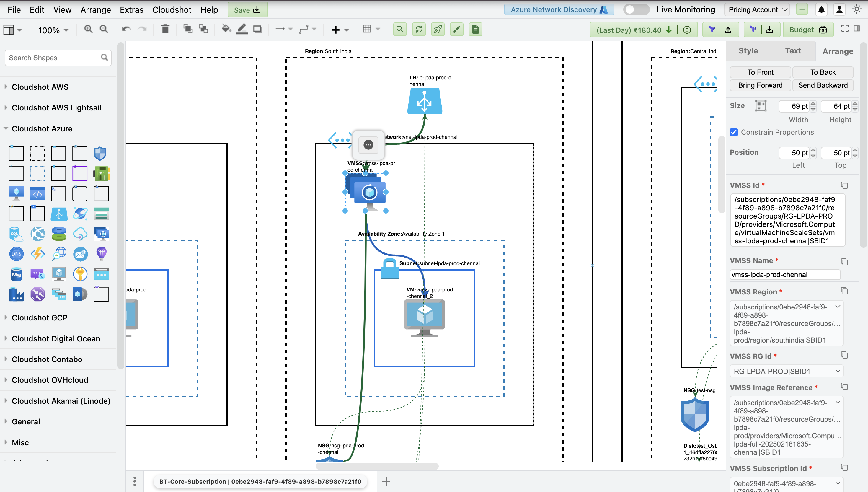
Task: Open the VMSS RG Id dropdown
Action: tap(786, 371)
